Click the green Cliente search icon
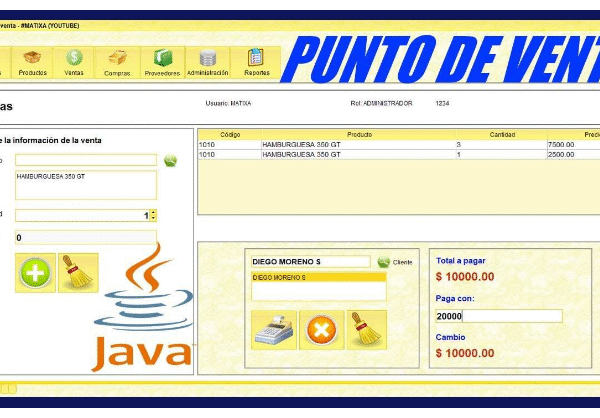 (x=383, y=262)
